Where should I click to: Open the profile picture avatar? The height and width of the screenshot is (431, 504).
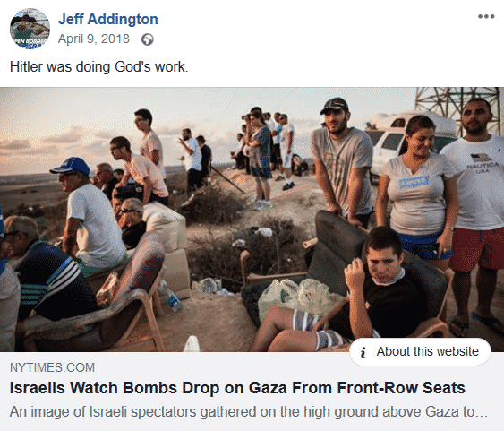pyautogui.click(x=30, y=29)
